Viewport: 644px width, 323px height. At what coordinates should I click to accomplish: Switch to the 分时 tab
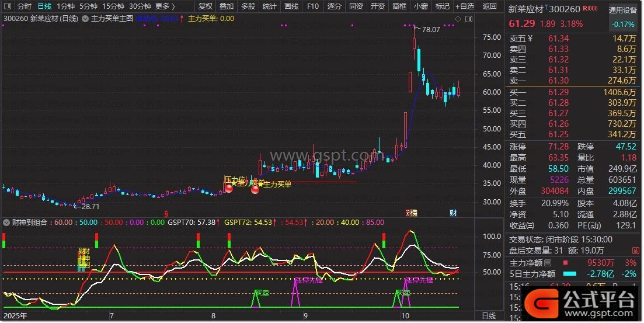[x=24, y=6]
